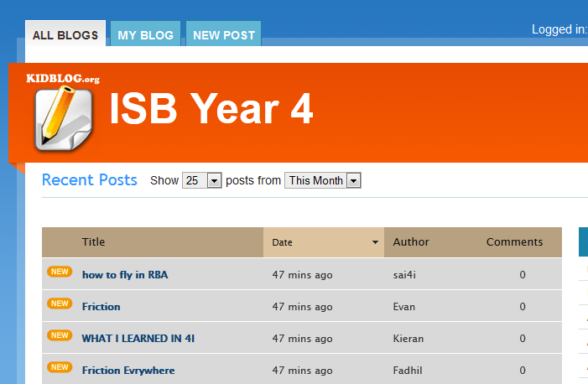Click the NEW badge next to the 'Friction' post
The image size is (588, 384).
tap(60, 304)
